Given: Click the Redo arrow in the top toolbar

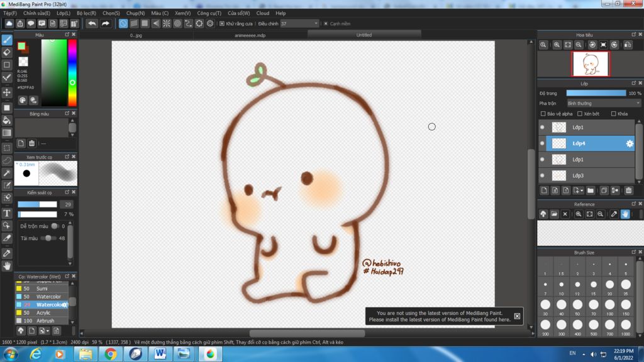Looking at the screenshot, I should 106,24.
